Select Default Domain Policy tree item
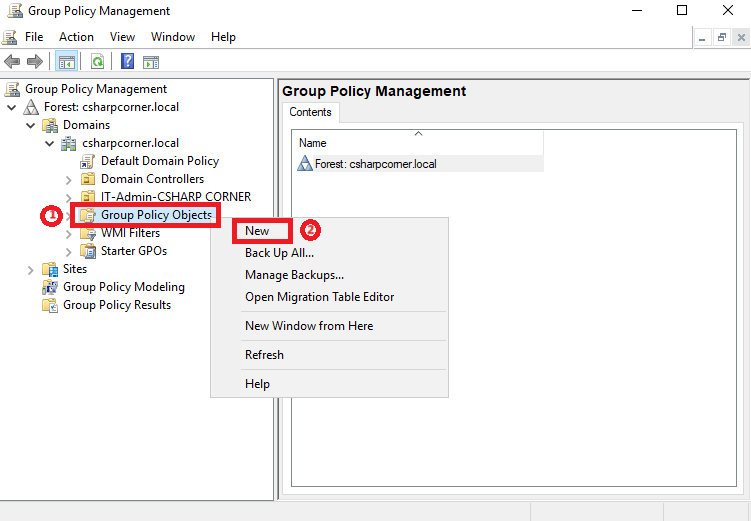Screen dimensions: 751x521 160,161
